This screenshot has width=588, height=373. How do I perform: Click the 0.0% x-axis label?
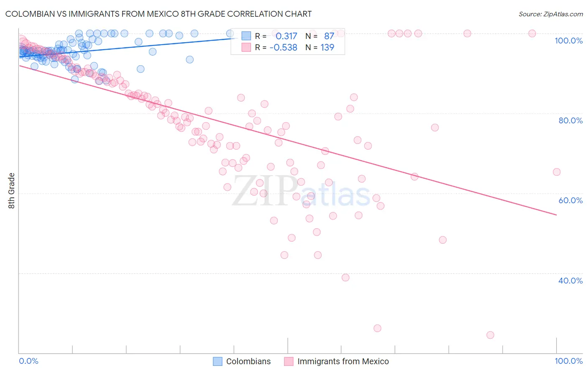click(28, 361)
